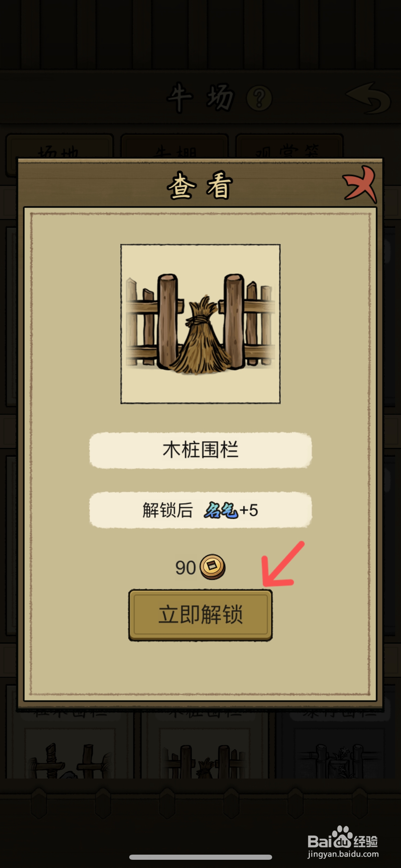Tap the 查看 dialog title

pos(200,185)
